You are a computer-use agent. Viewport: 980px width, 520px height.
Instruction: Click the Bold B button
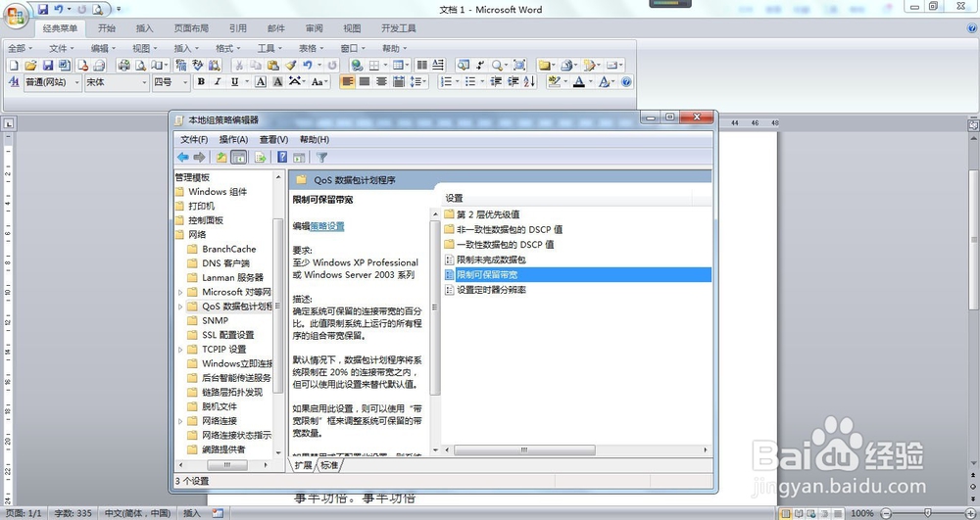tap(201, 82)
